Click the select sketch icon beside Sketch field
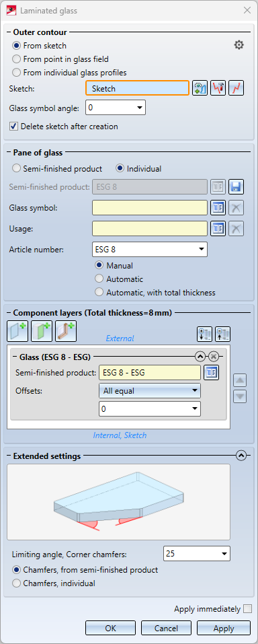Image resolution: width=258 pixels, height=644 pixels. pos(200,88)
